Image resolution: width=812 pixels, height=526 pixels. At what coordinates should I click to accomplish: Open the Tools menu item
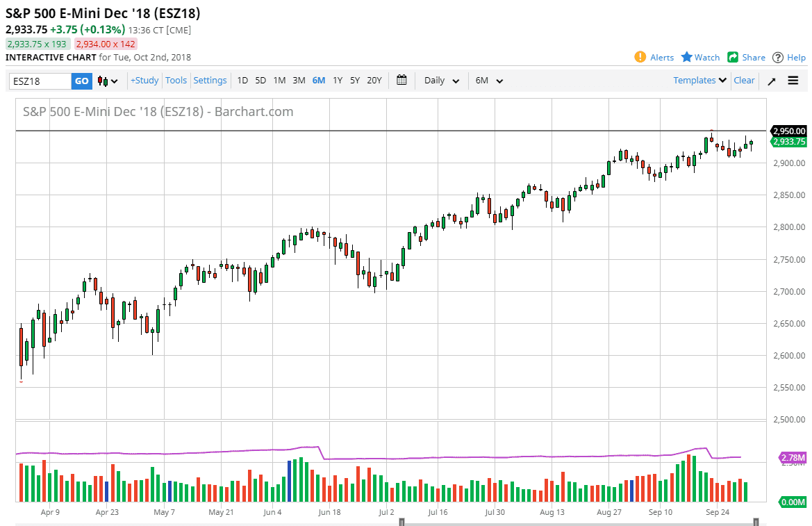point(176,81)
